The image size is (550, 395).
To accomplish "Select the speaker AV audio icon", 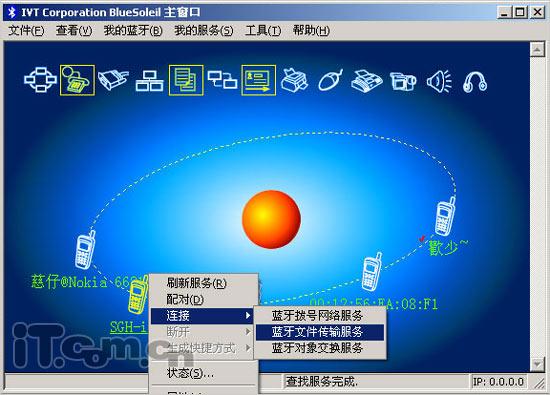I will pos(439,81).
